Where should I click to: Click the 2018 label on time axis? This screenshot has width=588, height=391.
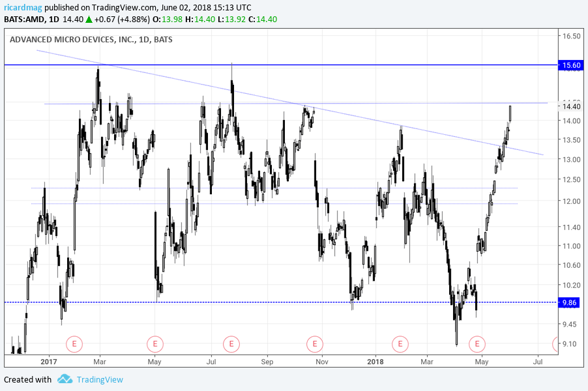[375, 362]
